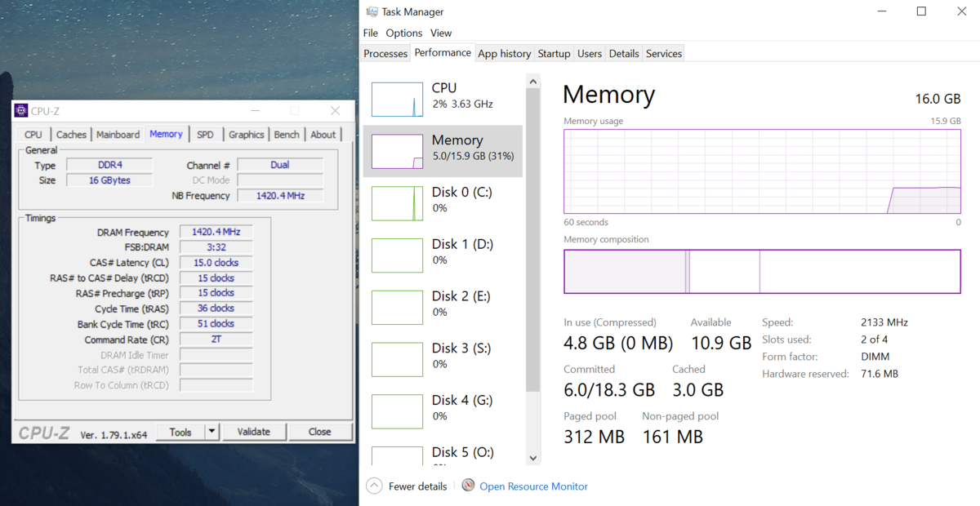Collapse view with Fewer details chevron icon

click(x=374, y=486)
